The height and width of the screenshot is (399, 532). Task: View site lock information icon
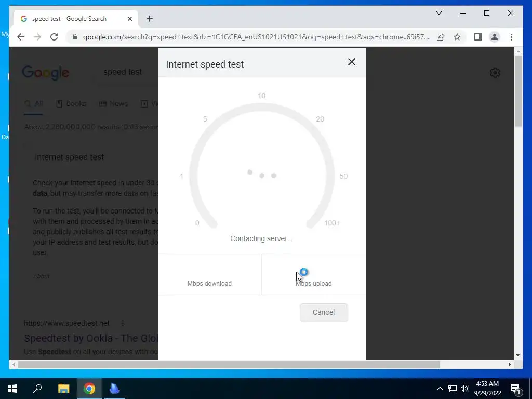75,37
